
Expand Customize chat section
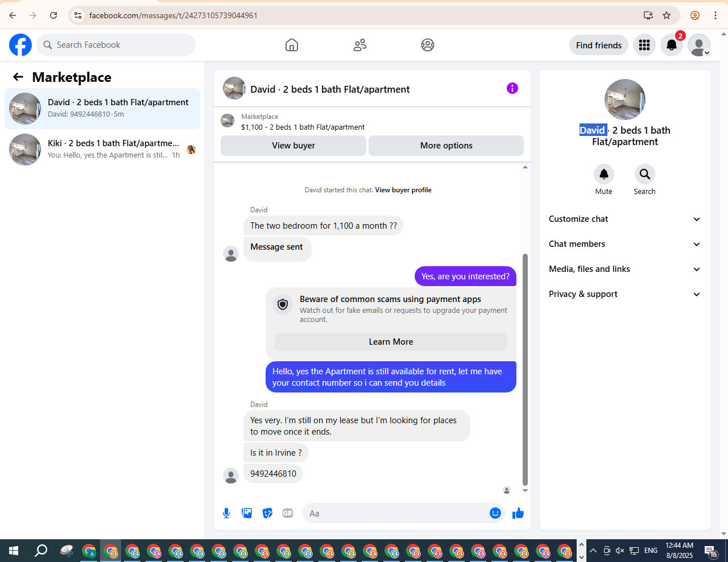[624, 219]
